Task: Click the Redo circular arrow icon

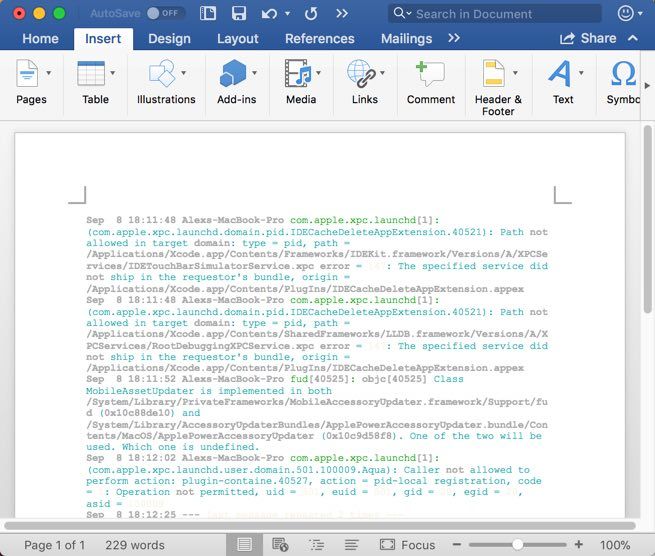Action: (x=311, y=14)
